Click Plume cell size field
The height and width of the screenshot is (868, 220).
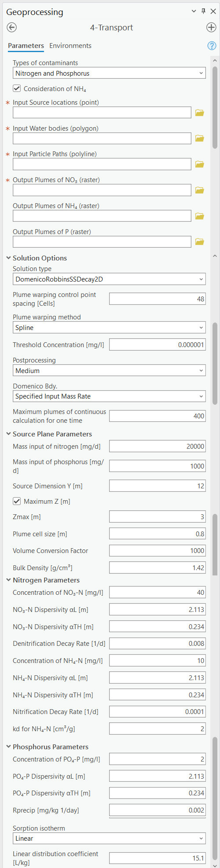(158, 534)
